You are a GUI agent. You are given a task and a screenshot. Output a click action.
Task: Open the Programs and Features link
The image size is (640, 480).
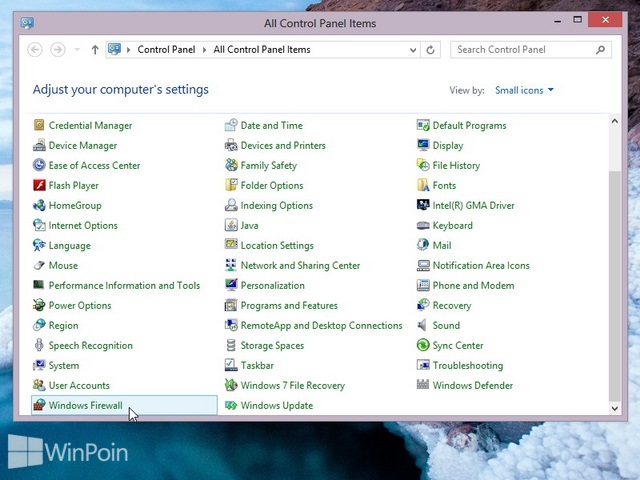tap(289, 305)
